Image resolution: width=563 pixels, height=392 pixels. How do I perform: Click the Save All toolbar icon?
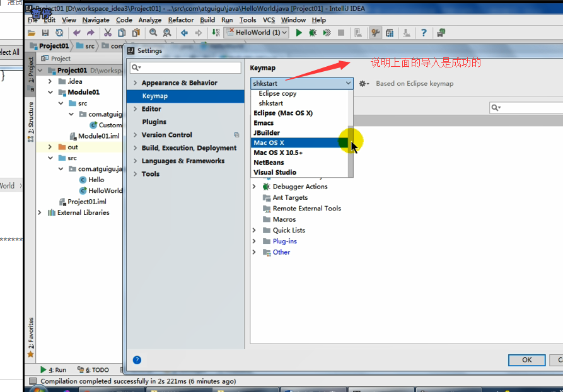click(x=45, y=33)
